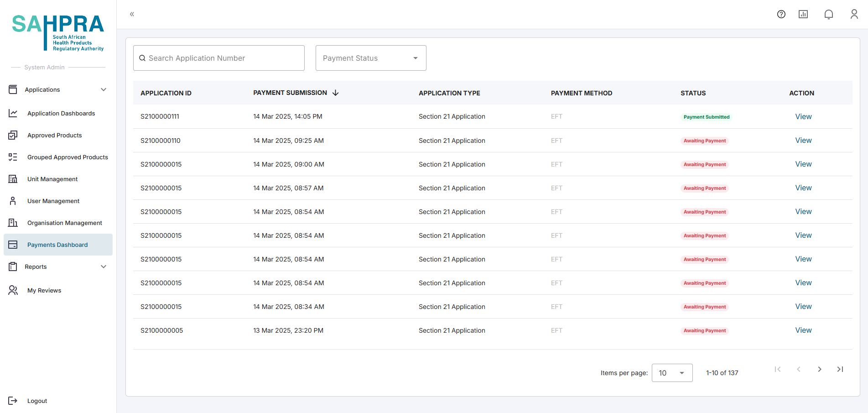View application S2100000111 details
The width and height of the screenshot is (868, 413).
(x=803, y=116)
